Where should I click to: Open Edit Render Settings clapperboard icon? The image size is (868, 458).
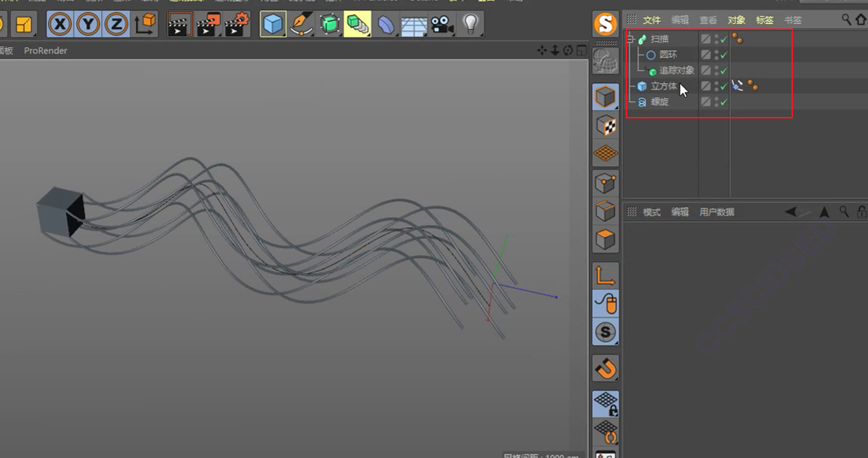click(236, 25)
